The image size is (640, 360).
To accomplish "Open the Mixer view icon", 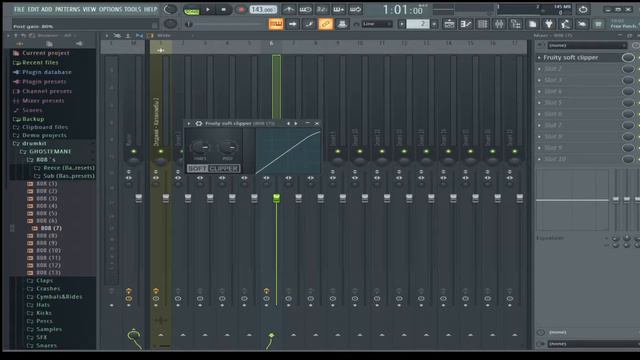I will coord(499,24).
